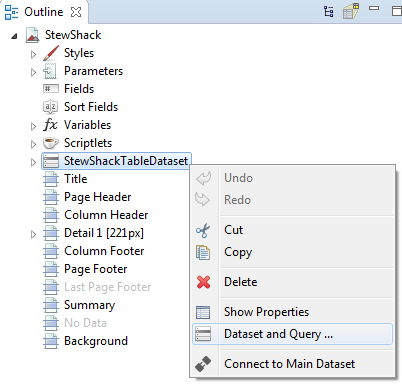This screenshot has width=402, height=385.
Task: Collapse the StewShack root node
Action: [x=14, y=36]
